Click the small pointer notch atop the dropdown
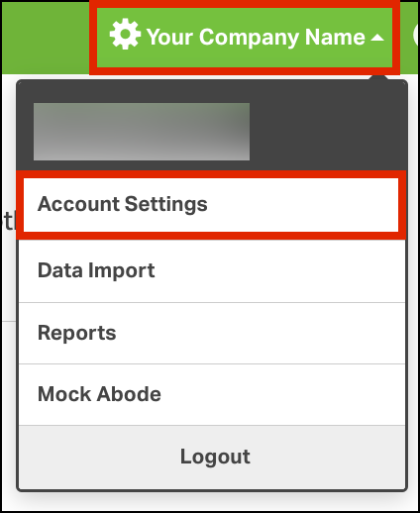This screenshot has height=513, width=420. click(x=378, y=77)
